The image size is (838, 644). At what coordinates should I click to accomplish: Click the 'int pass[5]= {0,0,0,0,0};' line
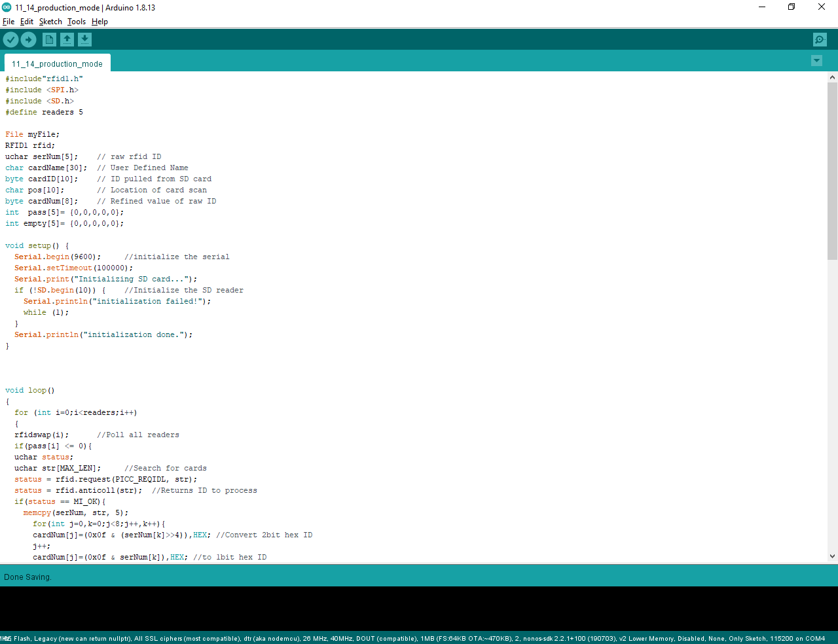(x=64, y=212)
